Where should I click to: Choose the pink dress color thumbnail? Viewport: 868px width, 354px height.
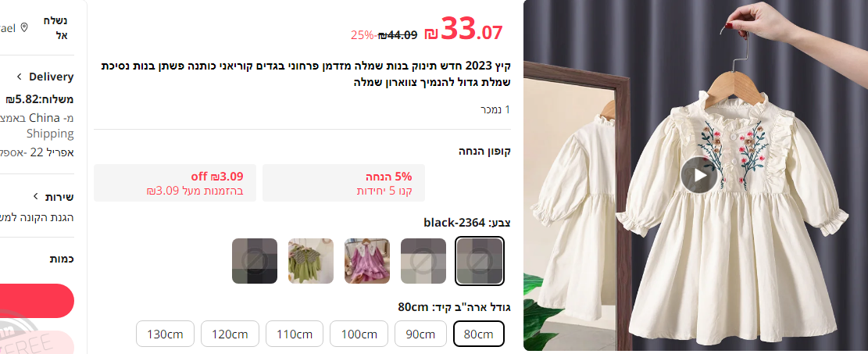click(367, 261)
